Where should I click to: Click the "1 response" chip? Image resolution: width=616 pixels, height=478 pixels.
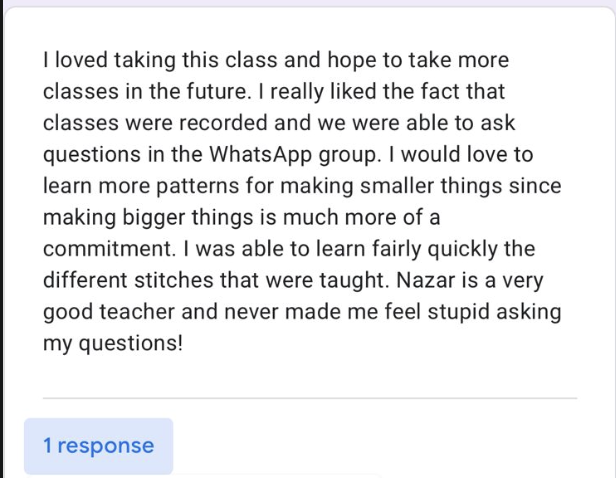click(99, 446)
